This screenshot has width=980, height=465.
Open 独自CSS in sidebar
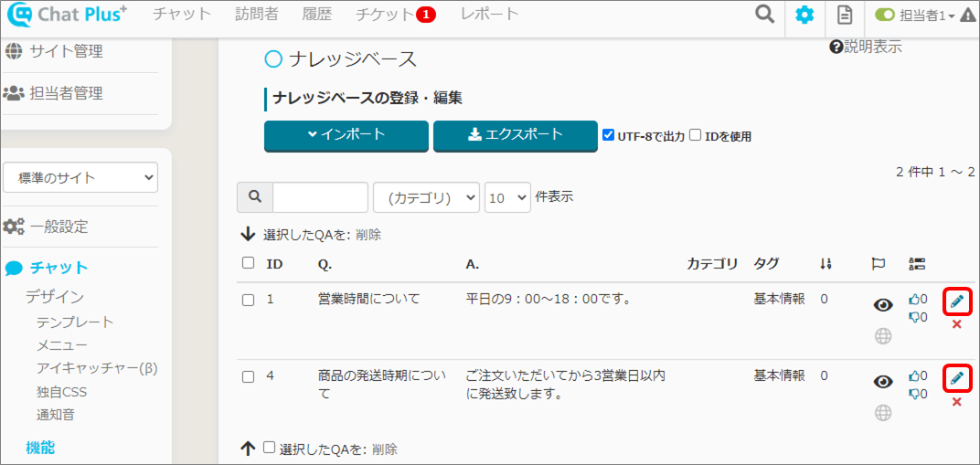point(62,391)
